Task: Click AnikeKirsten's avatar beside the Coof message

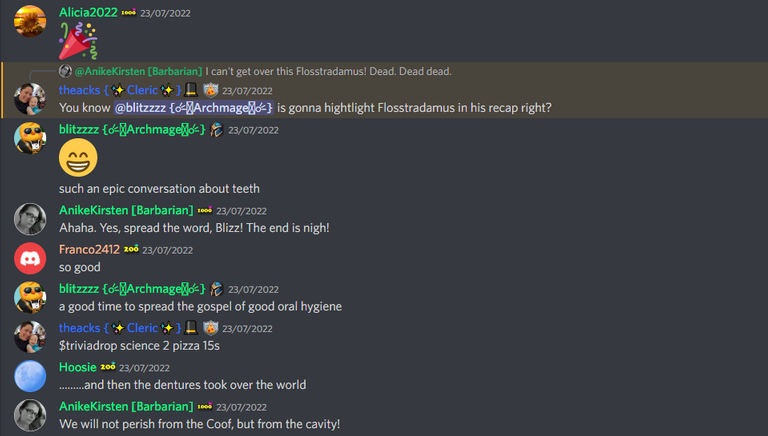Action: pyautogui.click(x=30, y=415)
